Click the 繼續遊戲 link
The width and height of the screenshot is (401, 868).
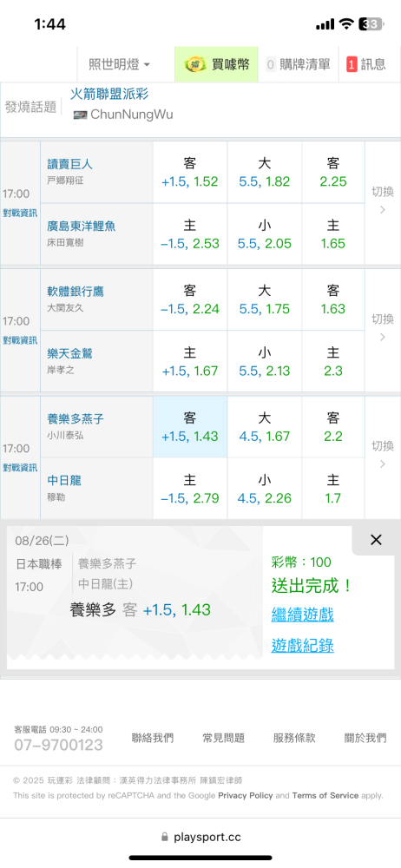[x=302, y=614]
